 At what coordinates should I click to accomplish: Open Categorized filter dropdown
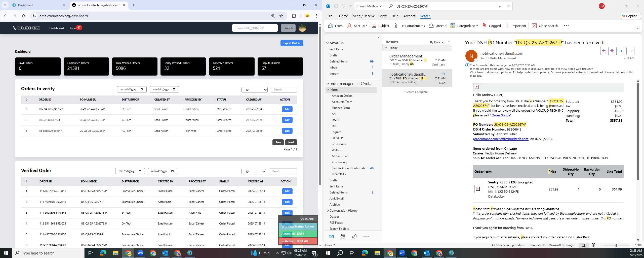464,26
